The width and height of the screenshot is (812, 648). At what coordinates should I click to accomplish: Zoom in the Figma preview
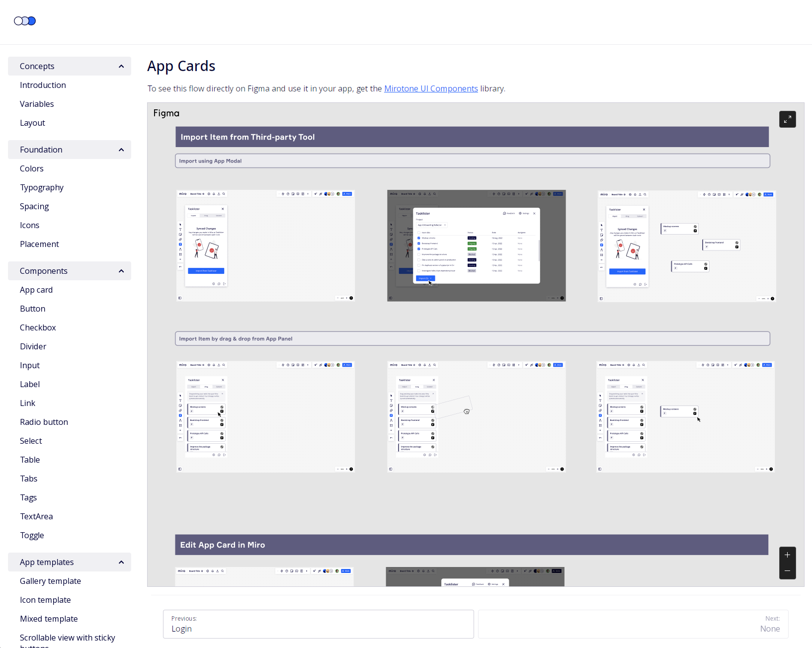[787, 555]
